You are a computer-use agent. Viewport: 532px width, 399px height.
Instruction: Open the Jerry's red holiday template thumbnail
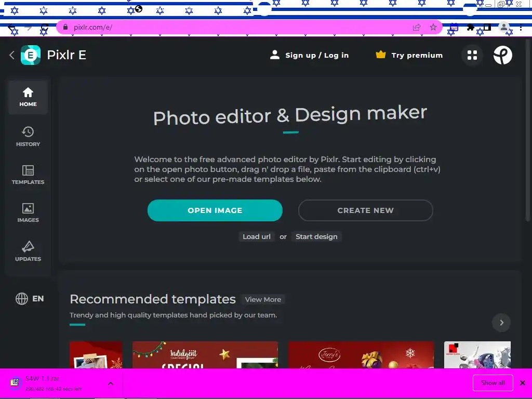[361, 355]
